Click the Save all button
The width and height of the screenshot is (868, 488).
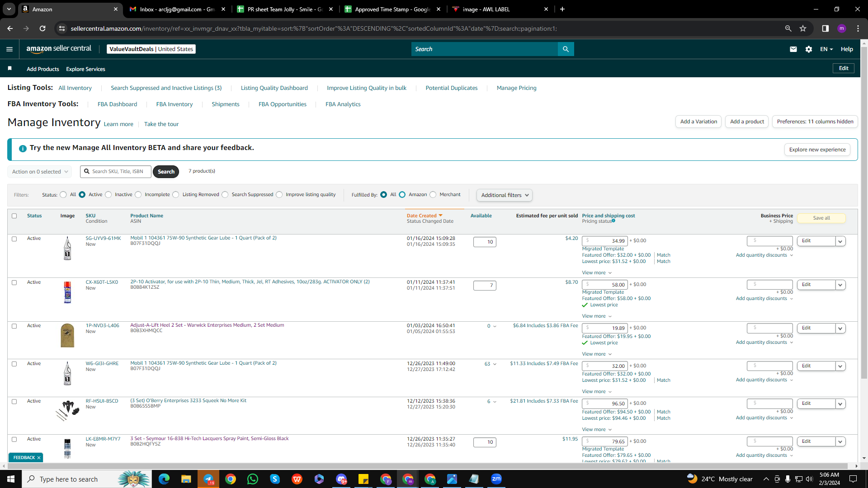click(821, 218)
